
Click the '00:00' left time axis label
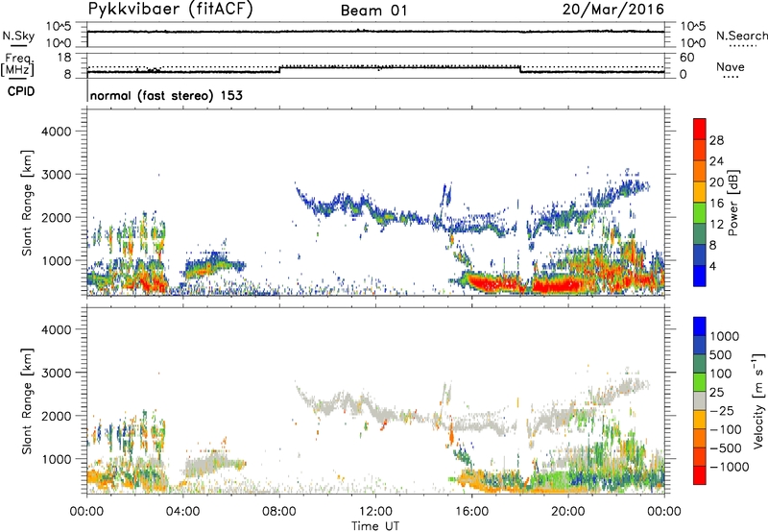[86, 512]
